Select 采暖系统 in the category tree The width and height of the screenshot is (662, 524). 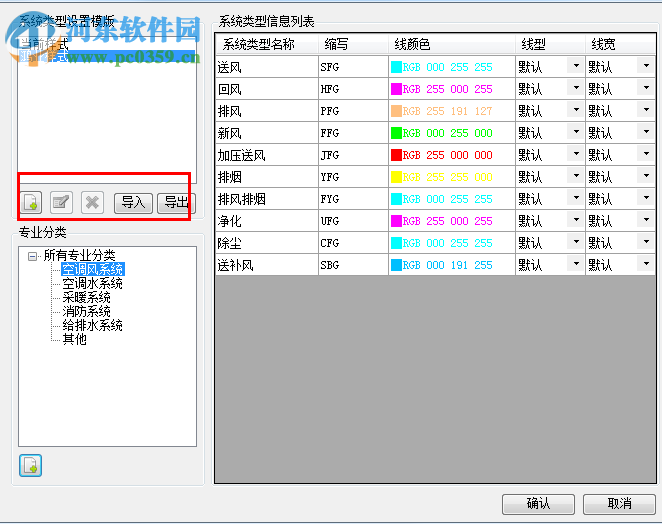(x=87, y=297)
